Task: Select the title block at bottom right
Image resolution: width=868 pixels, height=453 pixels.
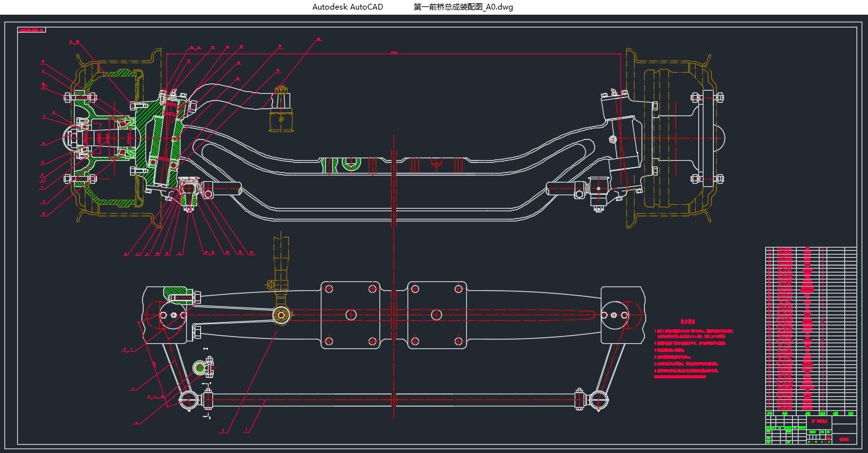Action: pyautogui.click(x=810, y=429)
